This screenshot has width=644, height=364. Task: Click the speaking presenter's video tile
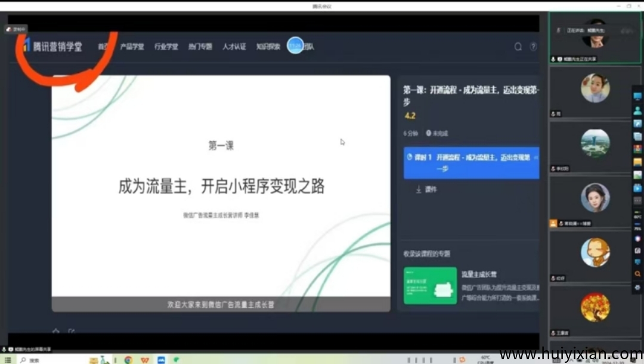click(594, 37)
